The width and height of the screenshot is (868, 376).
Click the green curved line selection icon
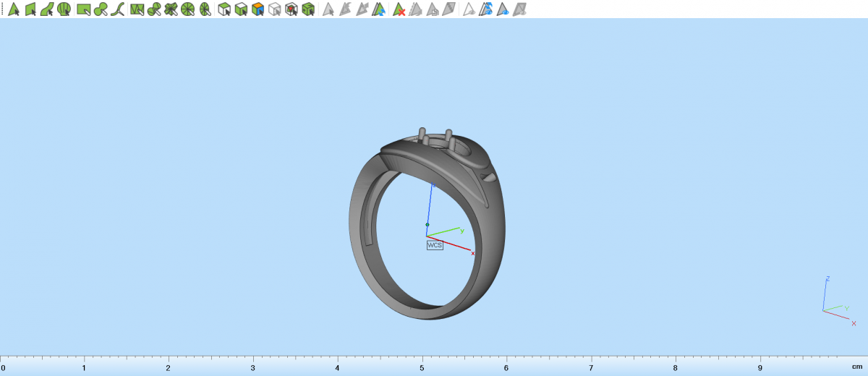[x=119, y=9]
